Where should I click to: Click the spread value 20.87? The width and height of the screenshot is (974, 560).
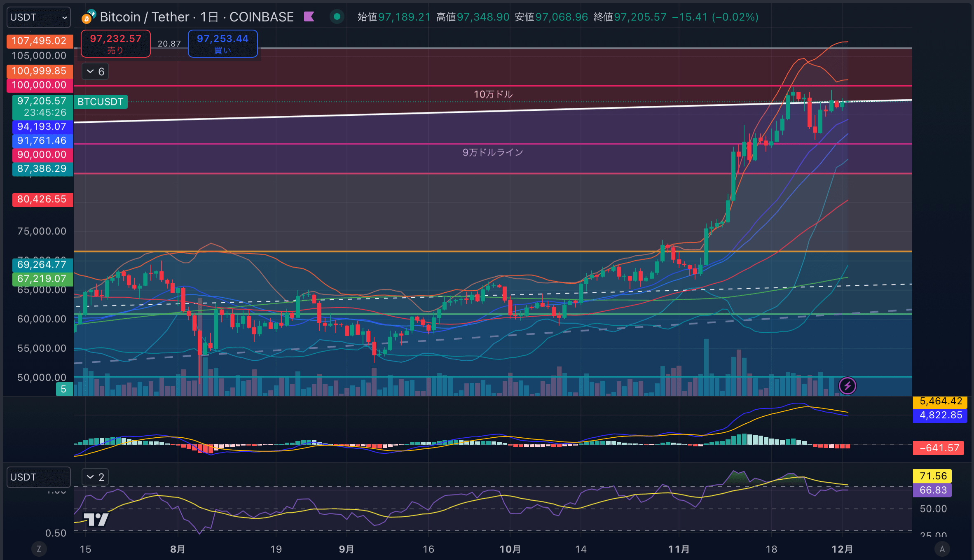pyautogui.click(x=169, y=44)
